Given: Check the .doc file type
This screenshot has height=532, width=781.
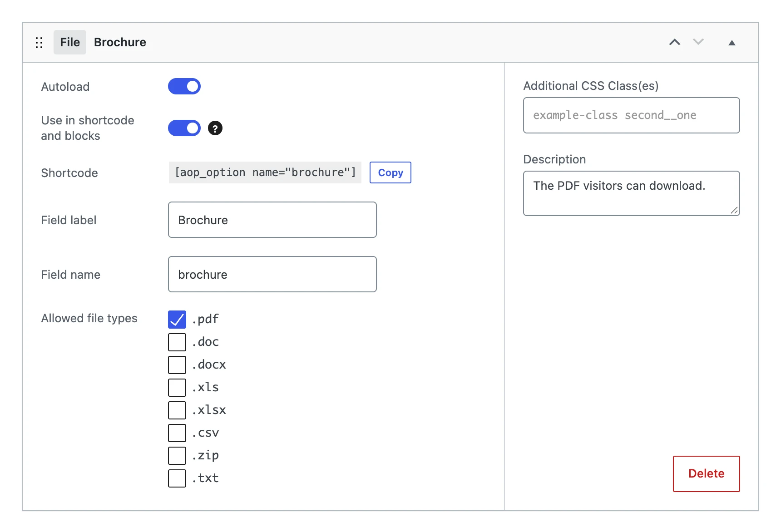Looking at the screenshot, I should click(x=177, y=342).
